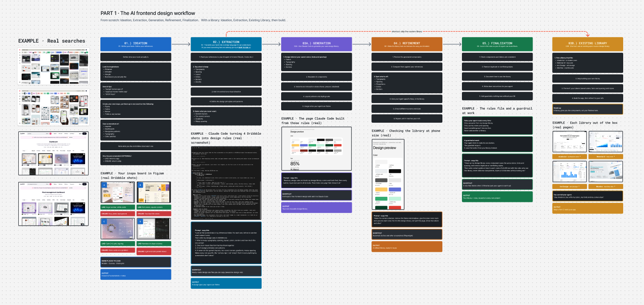
Task: Select the '2. Reusable UI components' card
Action: 316,77
